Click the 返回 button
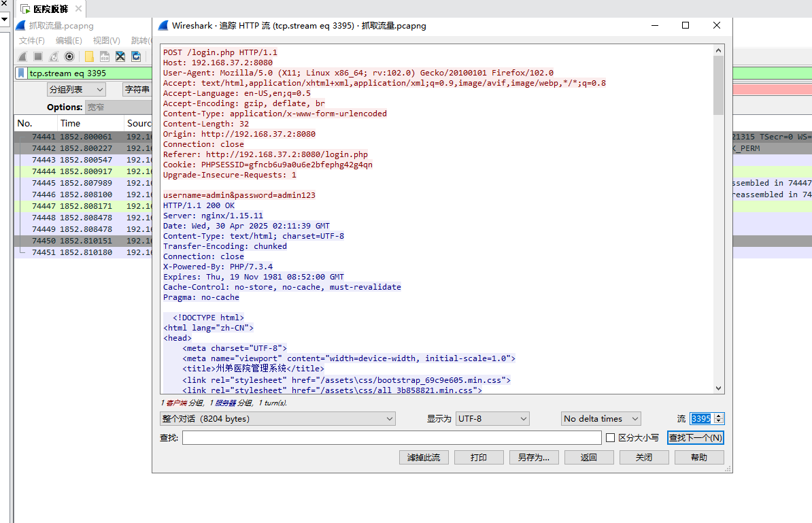This screenshot has width=812, height=523. pyautogui.click(x=589, y=457)
